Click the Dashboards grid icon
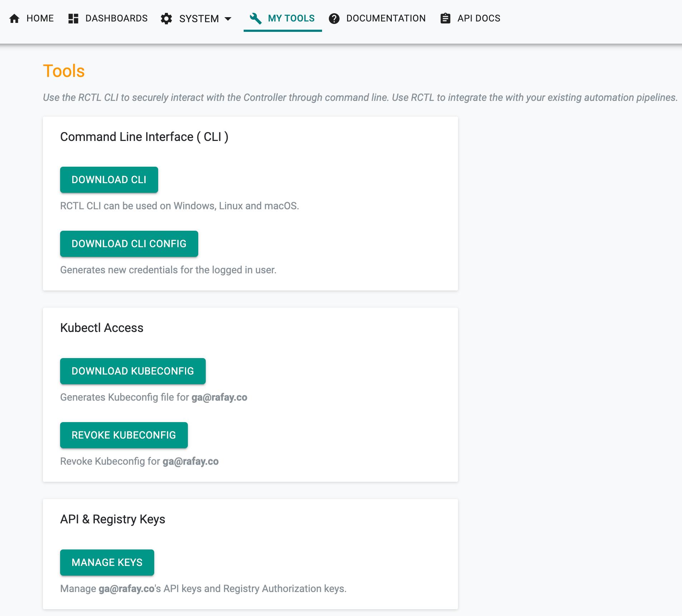682x616 pixels. [73, 18]
